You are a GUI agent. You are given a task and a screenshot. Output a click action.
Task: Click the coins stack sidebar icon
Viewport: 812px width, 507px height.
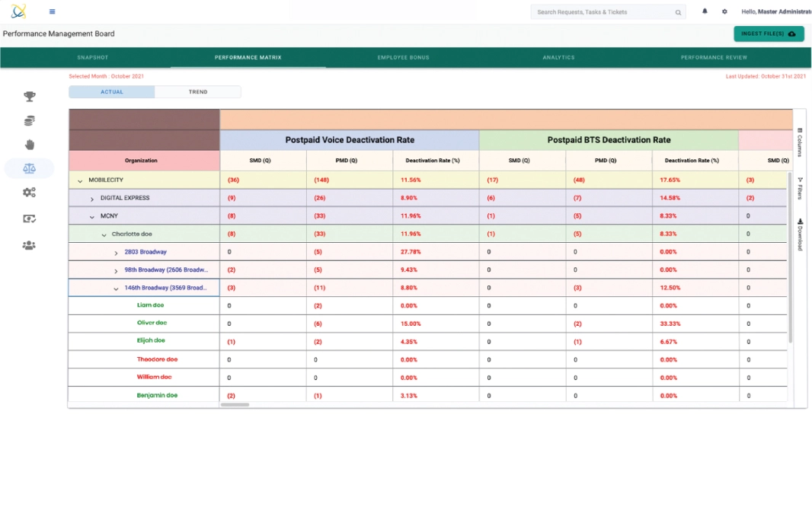tap(30, 121)
